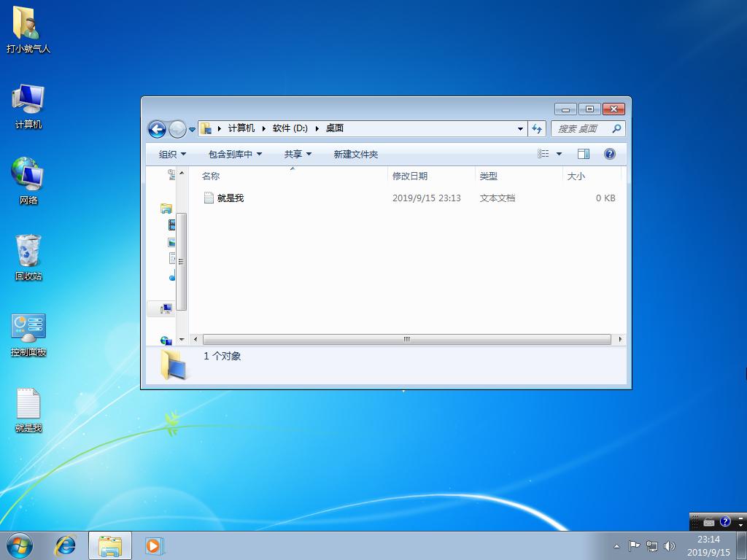Click 计算机 in the address breadcrumb
Screen dimensions: 747x560
[x=241, y=128]
